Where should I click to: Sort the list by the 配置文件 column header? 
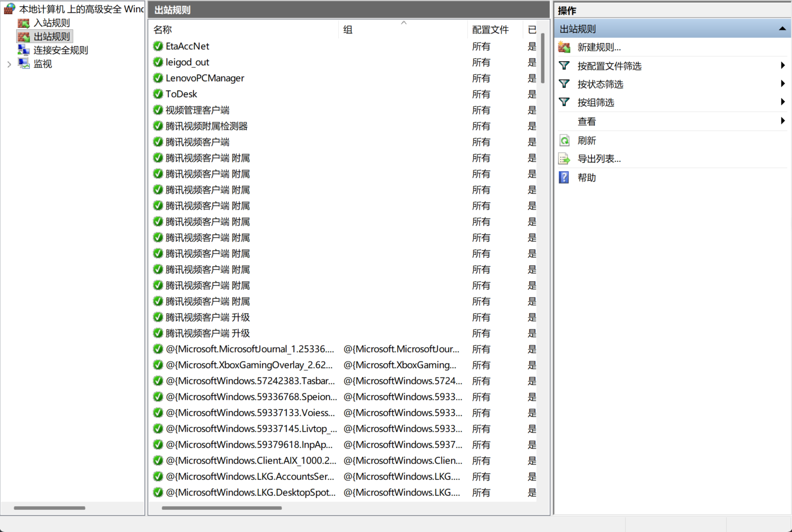495,30
